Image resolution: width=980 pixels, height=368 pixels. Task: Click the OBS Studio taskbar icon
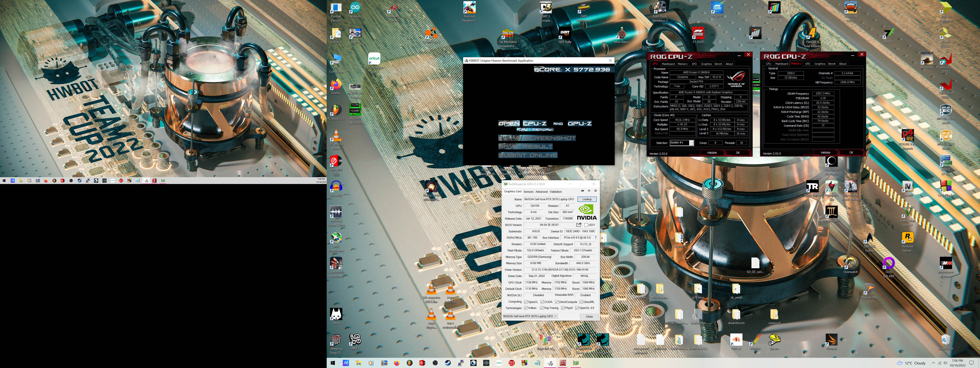(435, 363)
